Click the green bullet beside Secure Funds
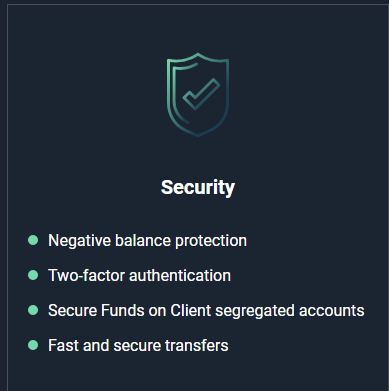This screenshot has width=389, height=391. (x=33, y=310)
